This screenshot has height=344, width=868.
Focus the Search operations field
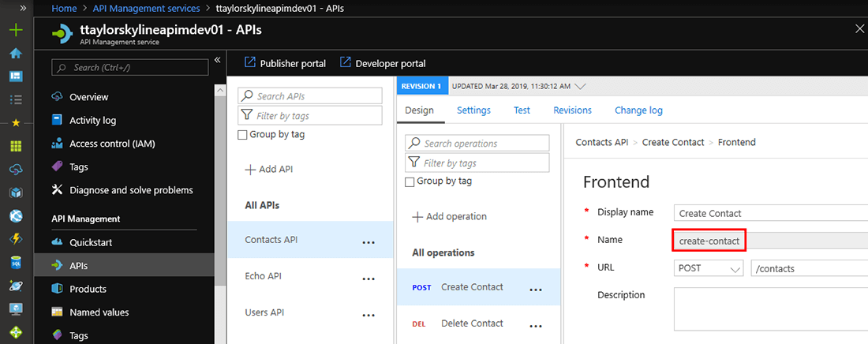point(477,143)
